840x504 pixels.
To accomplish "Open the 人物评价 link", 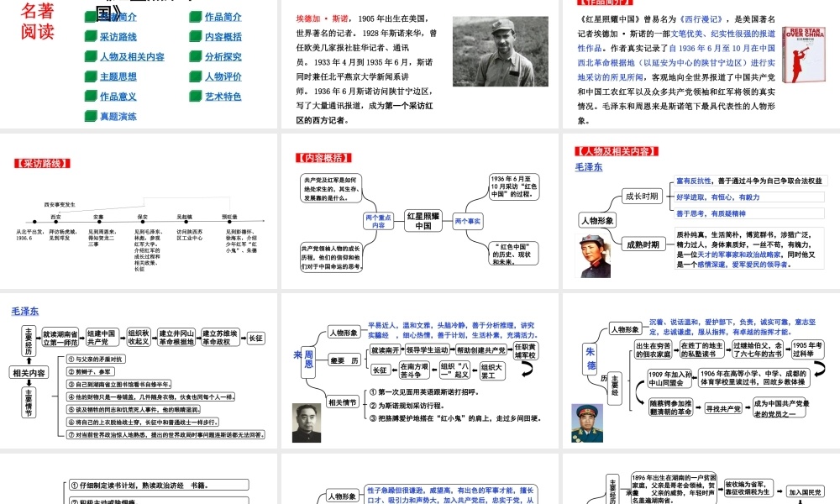I will [223, 76].
